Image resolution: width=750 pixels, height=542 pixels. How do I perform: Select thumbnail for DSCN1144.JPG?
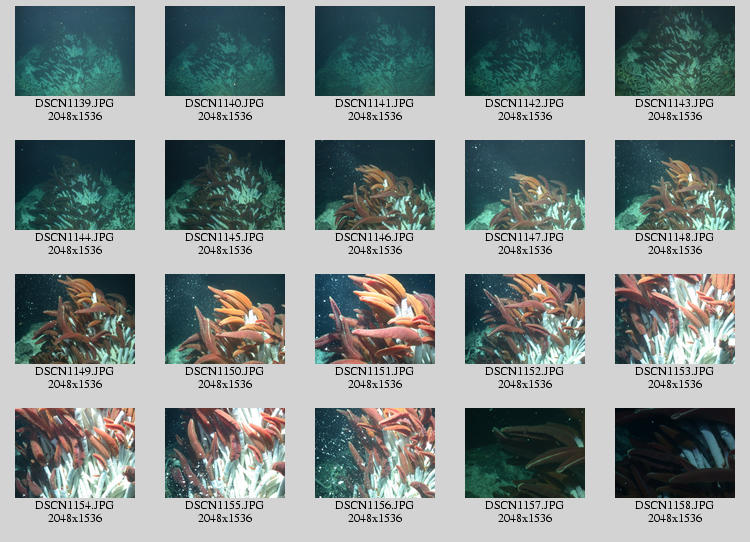[x=75, y=185]
